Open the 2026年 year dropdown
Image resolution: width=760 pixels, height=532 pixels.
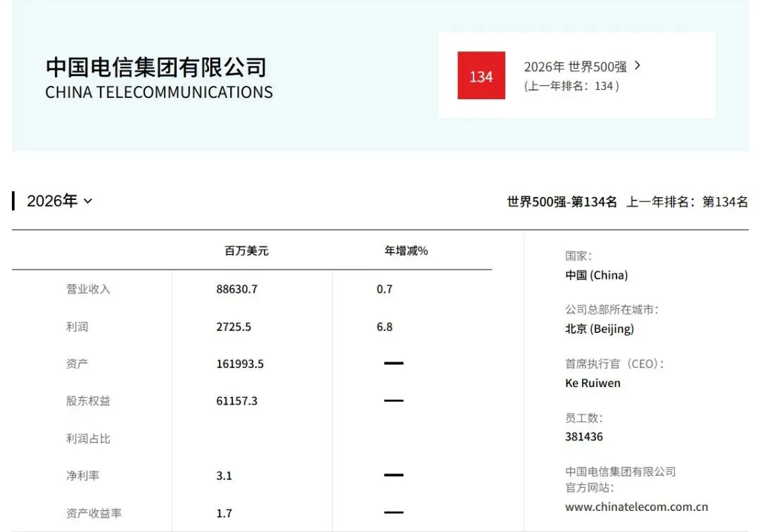[x=59, y=201]
